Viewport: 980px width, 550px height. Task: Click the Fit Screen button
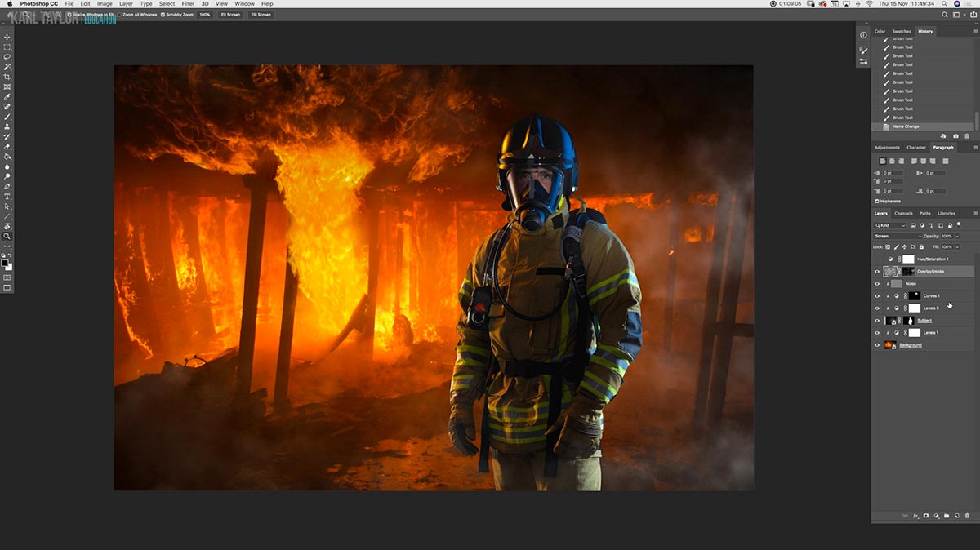[230, 15]
